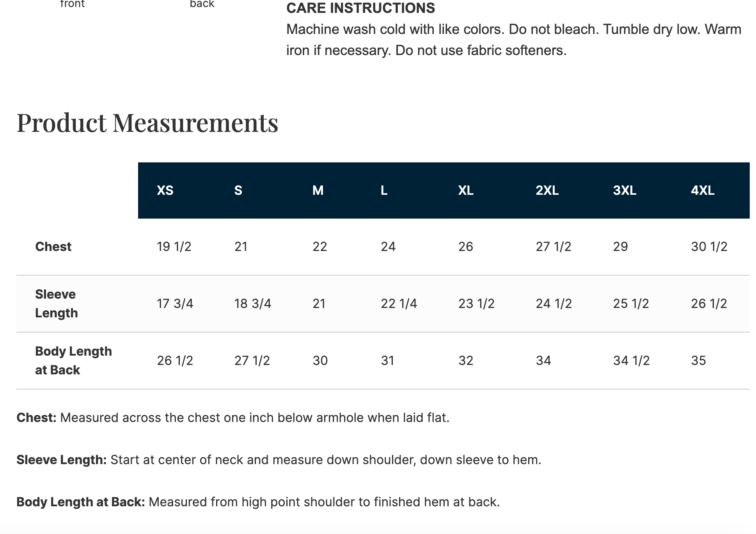Click the Chest row label in table
Screen dimensions: 756x534
pyautogui.click(x=53, y=247)
